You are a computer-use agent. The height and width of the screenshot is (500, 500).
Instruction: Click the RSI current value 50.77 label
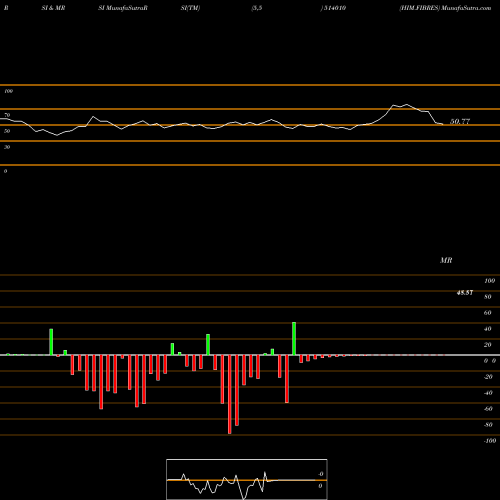click(460, 121)
